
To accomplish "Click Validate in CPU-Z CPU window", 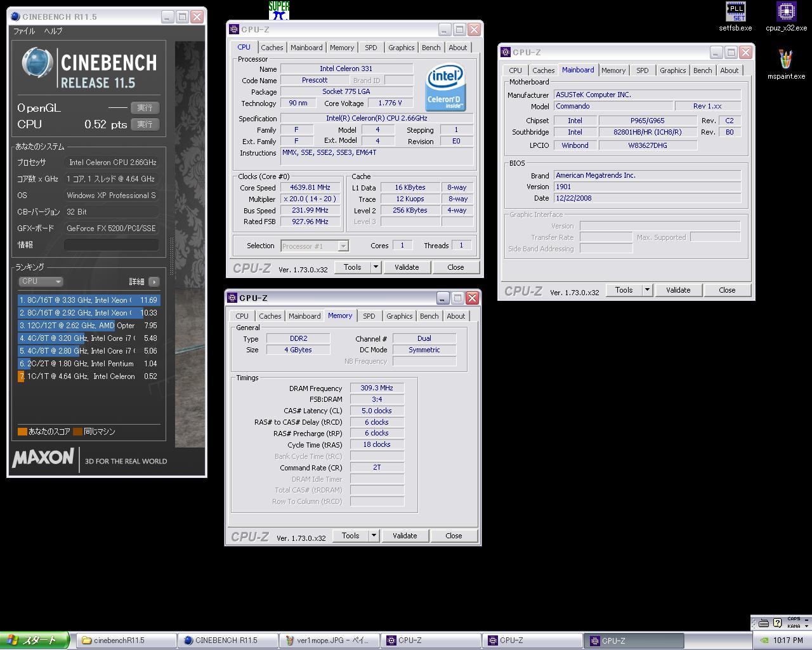I will coord(407,267).
